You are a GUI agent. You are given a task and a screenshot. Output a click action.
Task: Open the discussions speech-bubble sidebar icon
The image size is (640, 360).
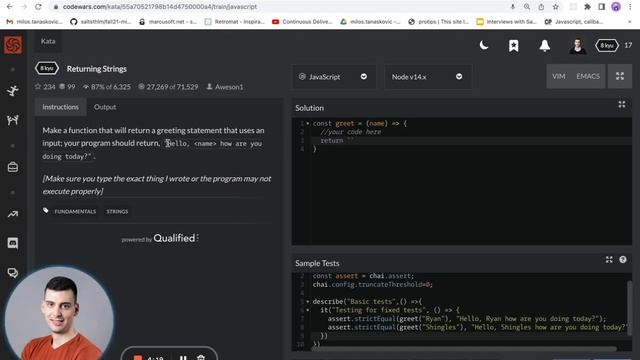pos(13,273)
